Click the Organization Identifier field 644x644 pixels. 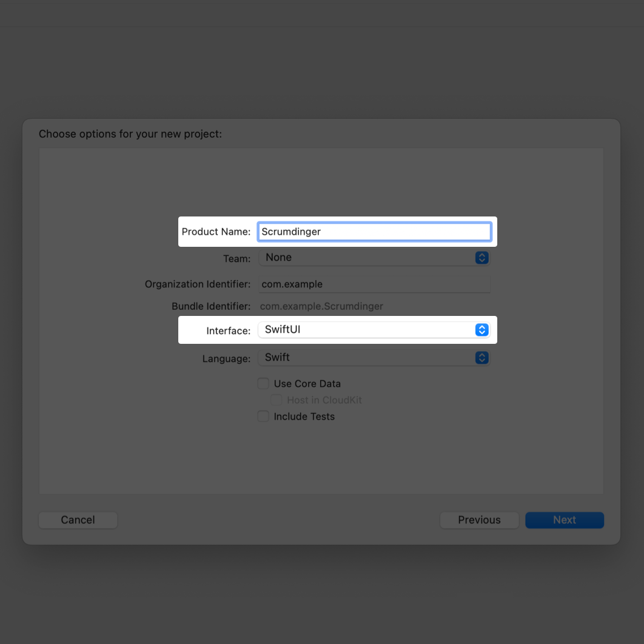point(374,284)
